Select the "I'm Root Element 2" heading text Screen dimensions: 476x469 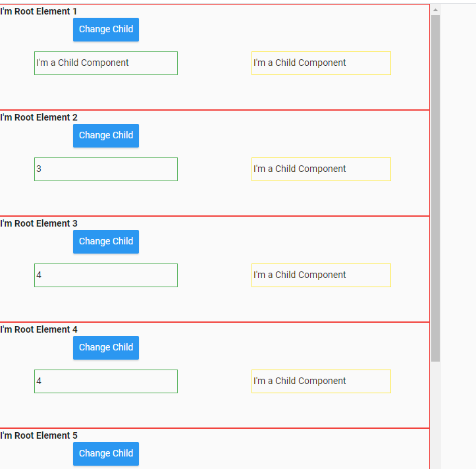(39, 118)
